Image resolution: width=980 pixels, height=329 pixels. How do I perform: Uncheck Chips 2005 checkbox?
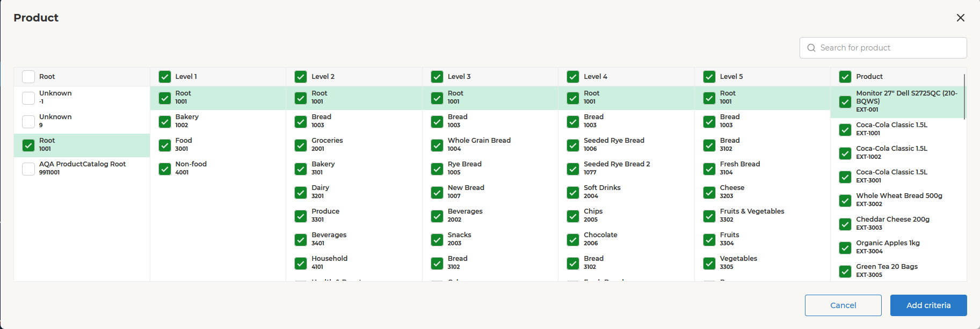tap(573, 216)
